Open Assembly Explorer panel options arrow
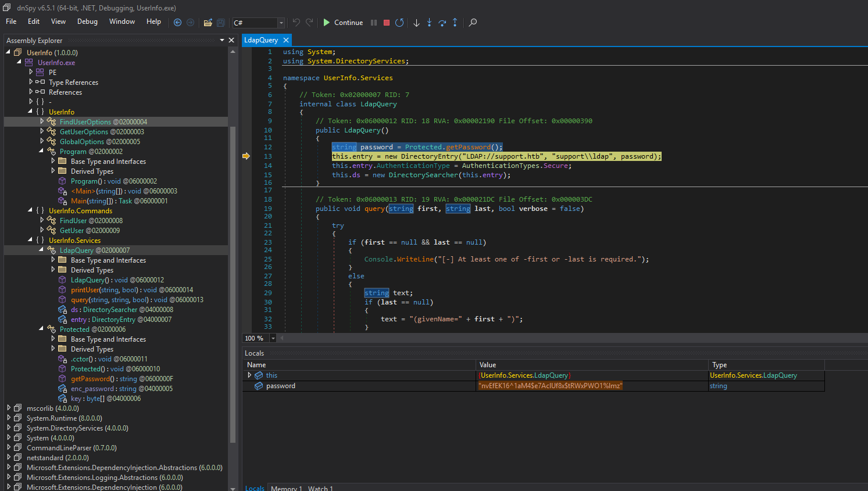868x491 pixels. coord(222,40)
